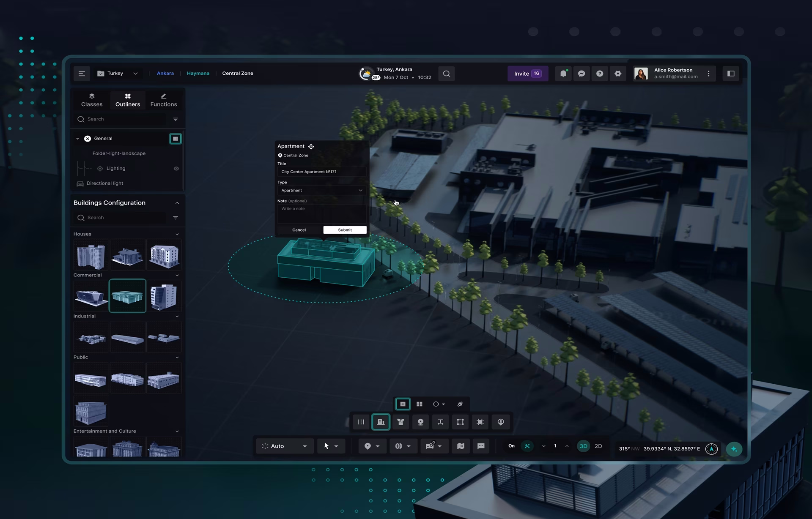The height and width of the screenshot is (519, 812).
Task: Click the search magnifier in top bar
Action: point(447,74)
